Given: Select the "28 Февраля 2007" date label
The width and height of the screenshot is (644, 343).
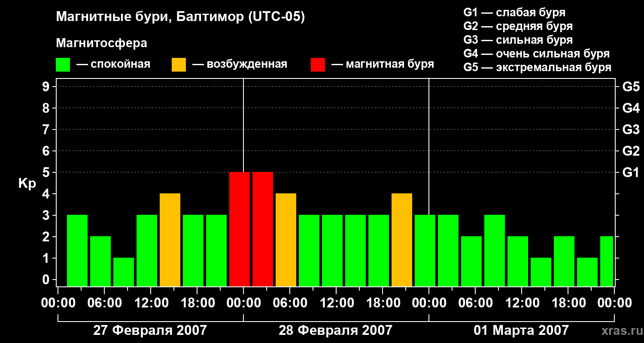Looking at the screenshot, I should [x=335, y=331].
